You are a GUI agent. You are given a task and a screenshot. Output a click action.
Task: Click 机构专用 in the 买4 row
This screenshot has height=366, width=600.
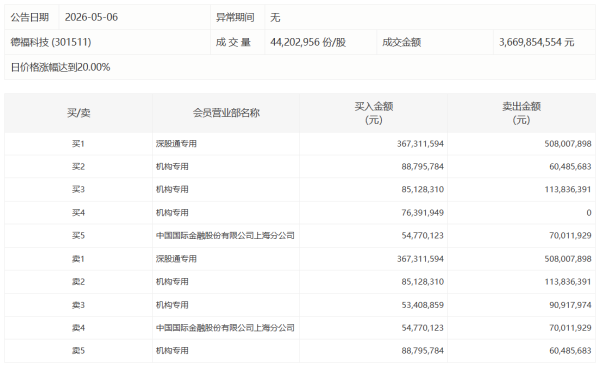point(172,212)
